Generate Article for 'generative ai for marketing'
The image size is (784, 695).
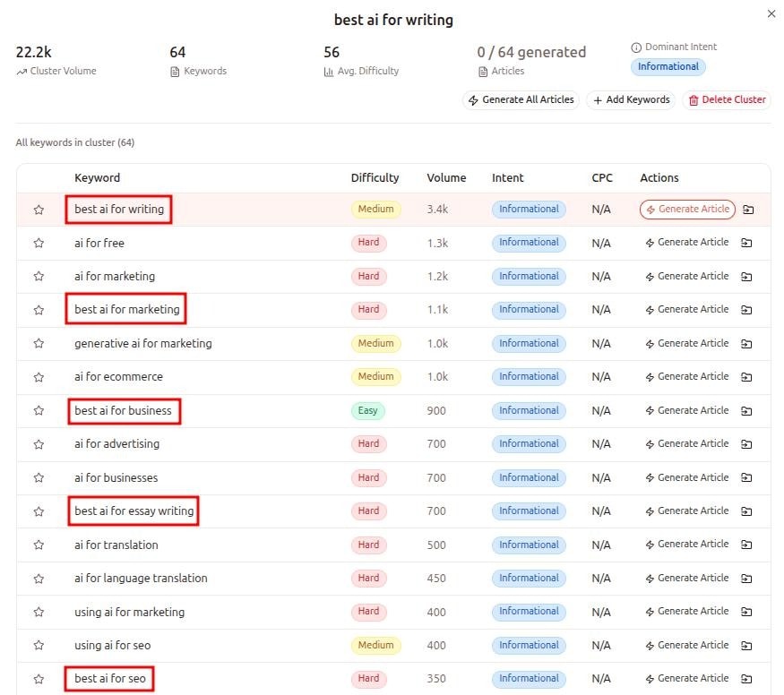pyautogui.click(x=687, y=343)
